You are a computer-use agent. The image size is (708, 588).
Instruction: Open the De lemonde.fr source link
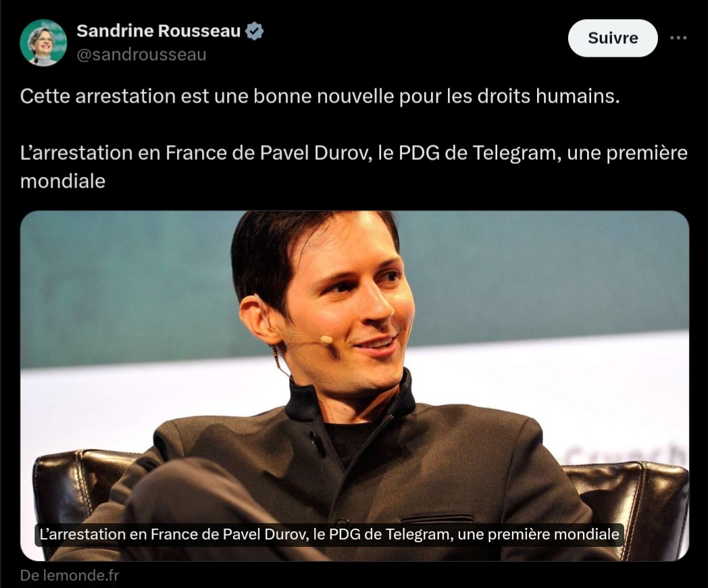click(70, 575)
